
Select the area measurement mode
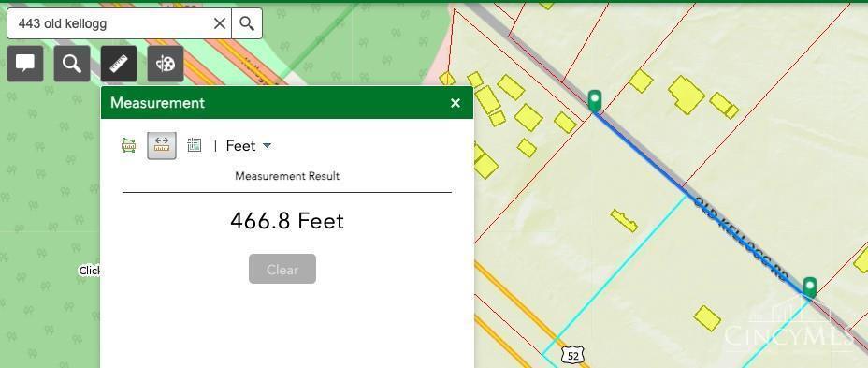(128, 146)
